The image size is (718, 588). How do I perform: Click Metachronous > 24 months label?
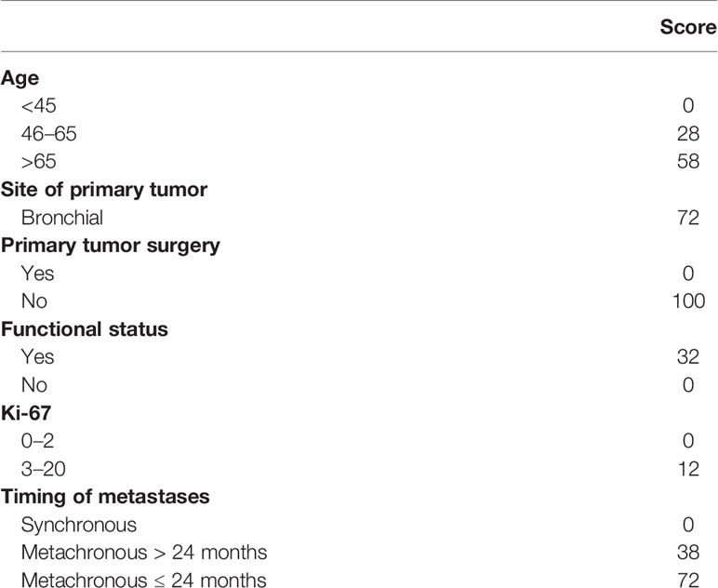click(x=144, y=553)
